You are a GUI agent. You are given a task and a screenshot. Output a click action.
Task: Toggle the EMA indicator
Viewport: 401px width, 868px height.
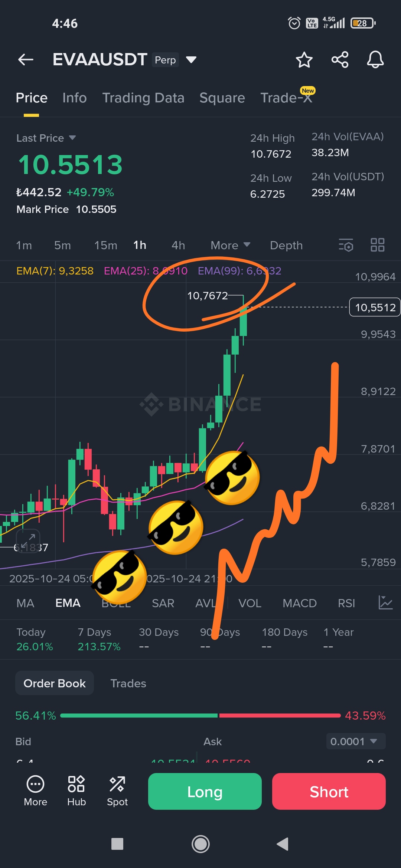[68, 603]
